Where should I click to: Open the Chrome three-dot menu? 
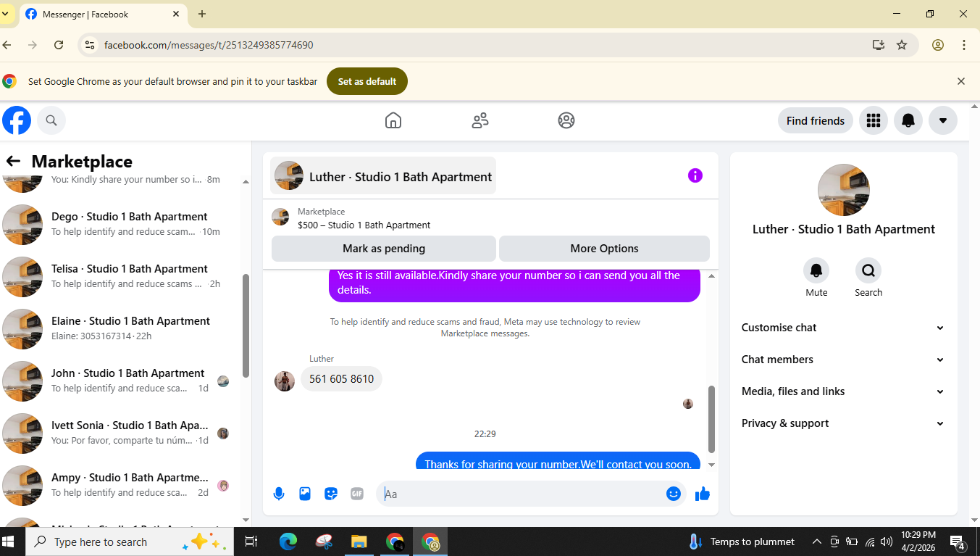964,45
